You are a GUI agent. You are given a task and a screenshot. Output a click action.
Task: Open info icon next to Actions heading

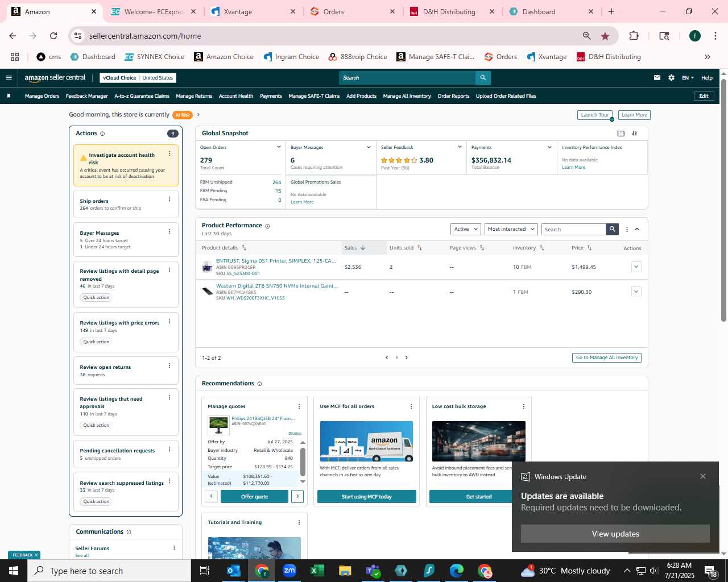click(x=102, y=134)
